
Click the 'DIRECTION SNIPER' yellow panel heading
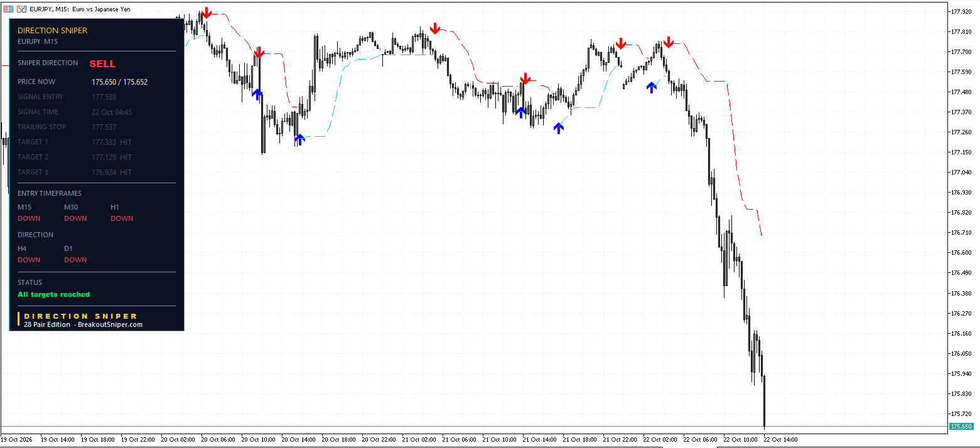click(x=53, y=30)
